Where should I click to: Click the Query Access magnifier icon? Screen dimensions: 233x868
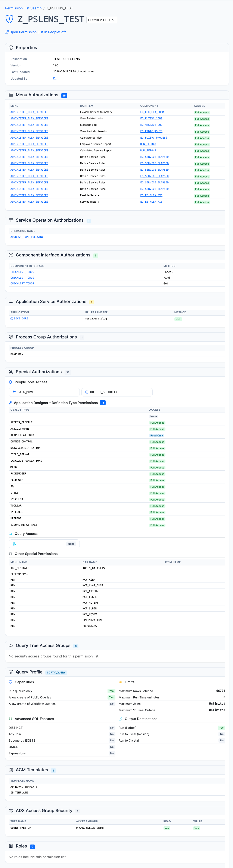10,534
